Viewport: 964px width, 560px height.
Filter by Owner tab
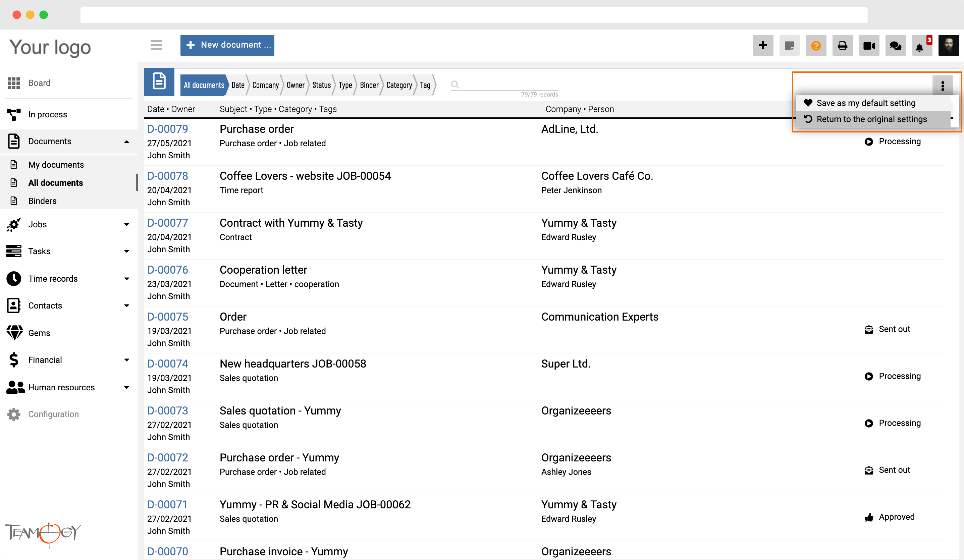coord(296,85)
